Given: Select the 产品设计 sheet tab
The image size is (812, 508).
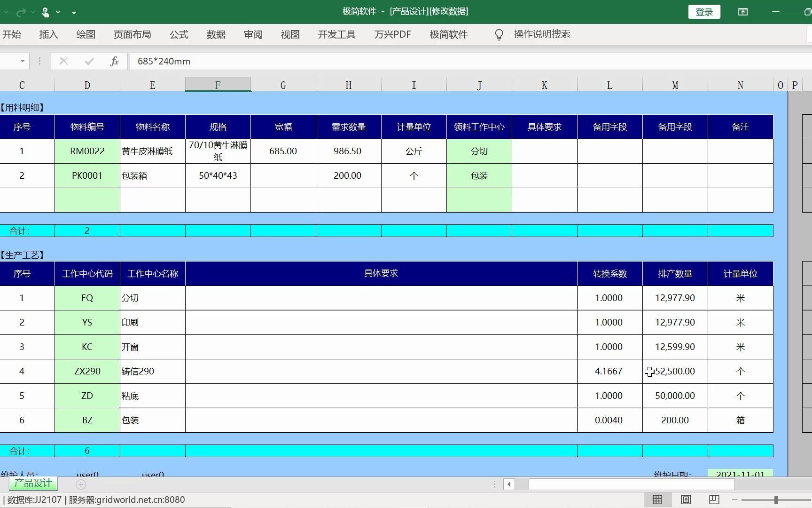Looking at the screenshot, I should 31,483.
